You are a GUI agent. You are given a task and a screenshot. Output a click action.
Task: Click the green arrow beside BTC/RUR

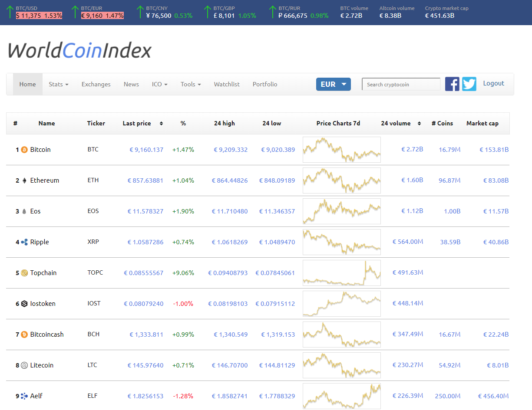[272, 12]
